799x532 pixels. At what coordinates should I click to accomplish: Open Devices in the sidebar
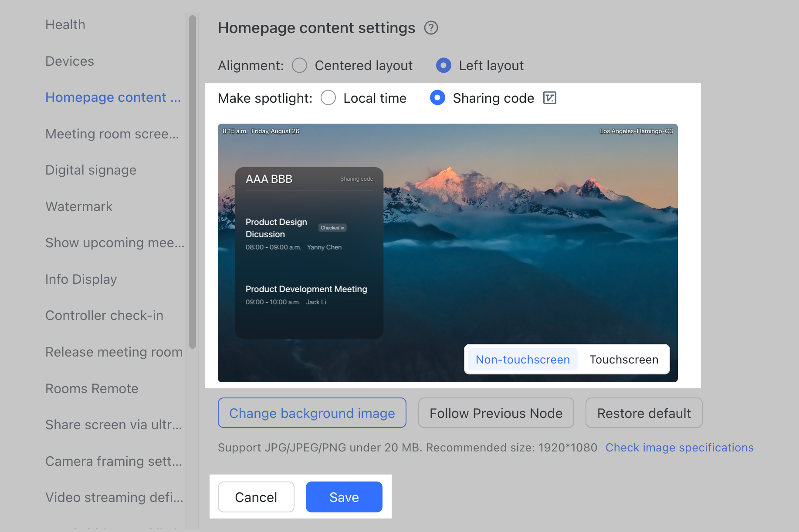pyautogui.click(x=70, y=61)
